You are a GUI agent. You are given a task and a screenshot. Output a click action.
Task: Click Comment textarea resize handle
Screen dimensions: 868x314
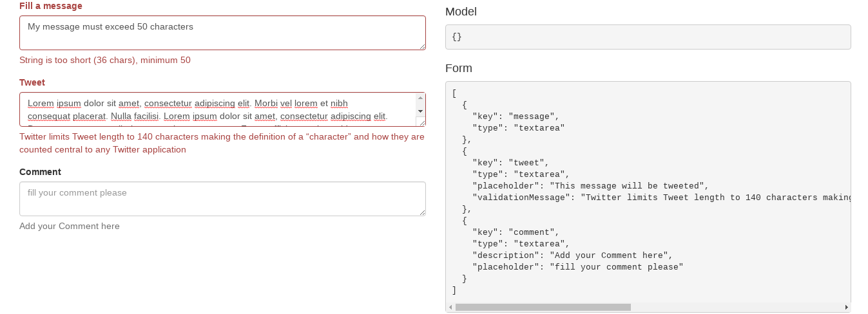point(421,212)
